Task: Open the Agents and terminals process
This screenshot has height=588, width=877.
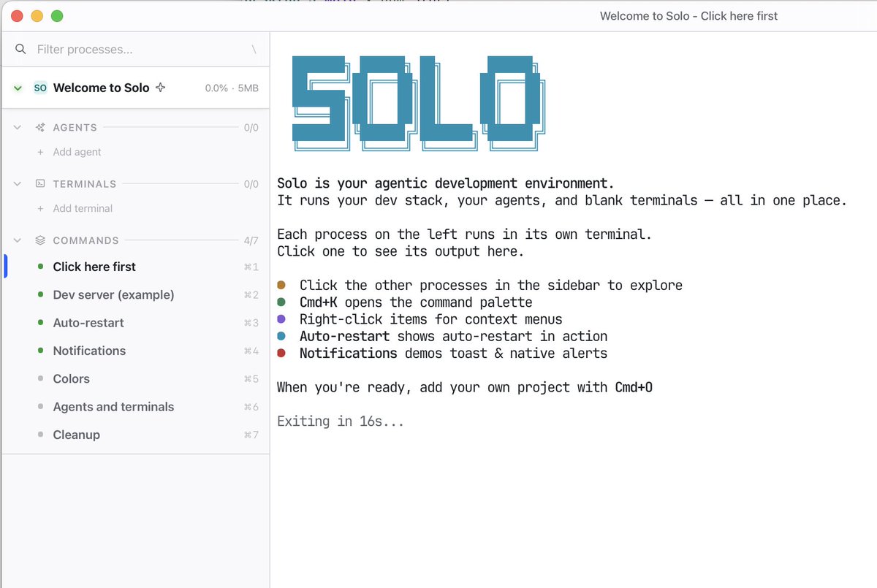Action: (x=137, y=407)
